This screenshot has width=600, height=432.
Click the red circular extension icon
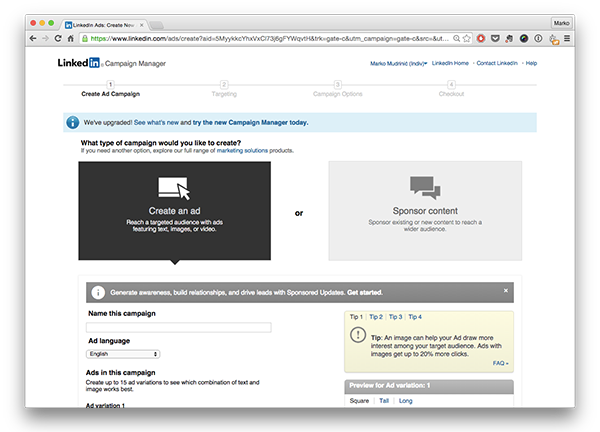click(481, 38)
